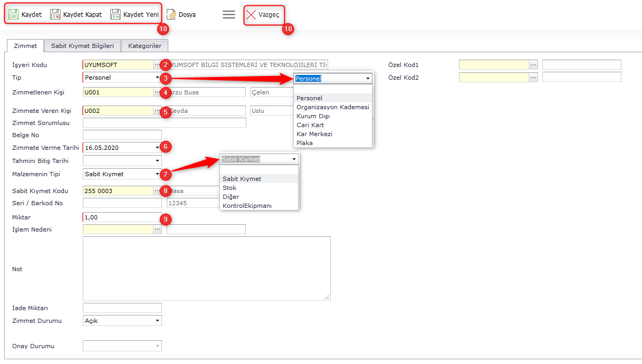
Task: Open lookup ellipsis for İşyeri Kodu
Action: tap(157, 65)
